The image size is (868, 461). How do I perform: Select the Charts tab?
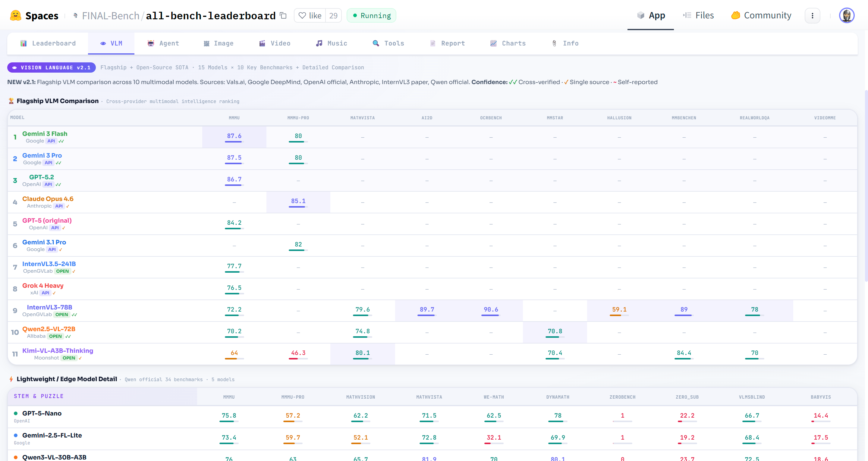click(508, 43)
